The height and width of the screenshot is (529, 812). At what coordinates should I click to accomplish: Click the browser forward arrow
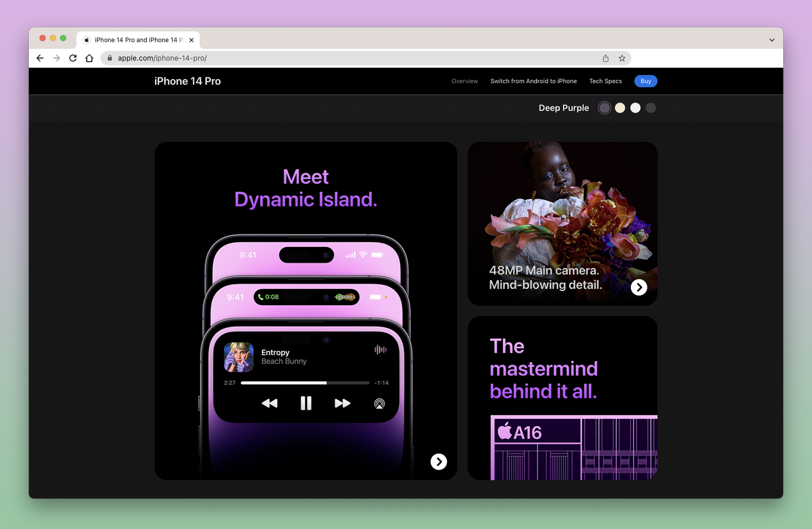click(x=57, y=58)
